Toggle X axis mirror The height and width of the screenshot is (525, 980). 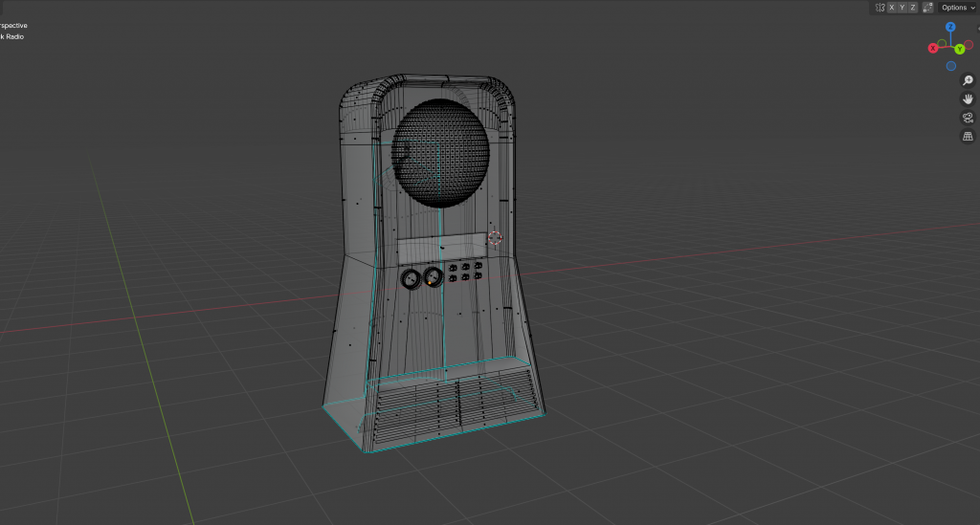pos(892,8)
